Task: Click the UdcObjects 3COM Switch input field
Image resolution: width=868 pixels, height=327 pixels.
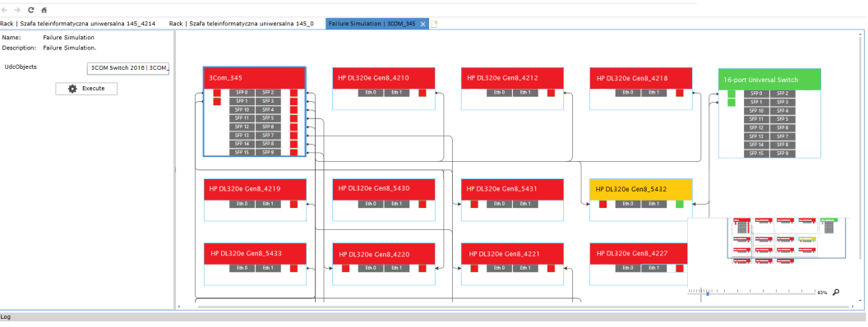Action: click(128, 69)
